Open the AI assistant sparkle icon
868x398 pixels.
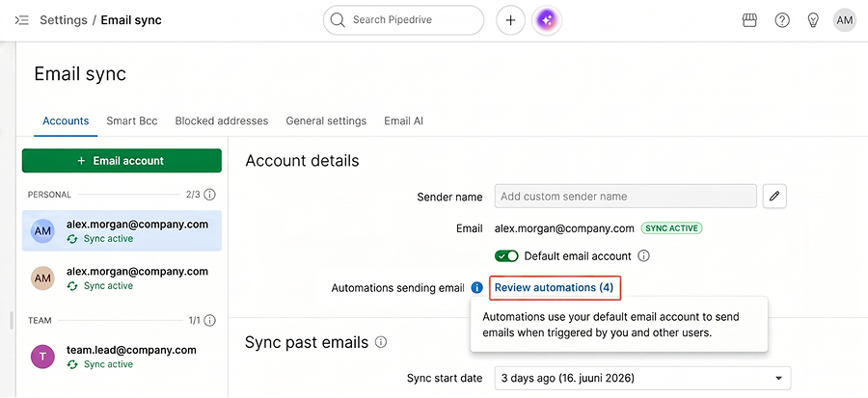(547, 20)
